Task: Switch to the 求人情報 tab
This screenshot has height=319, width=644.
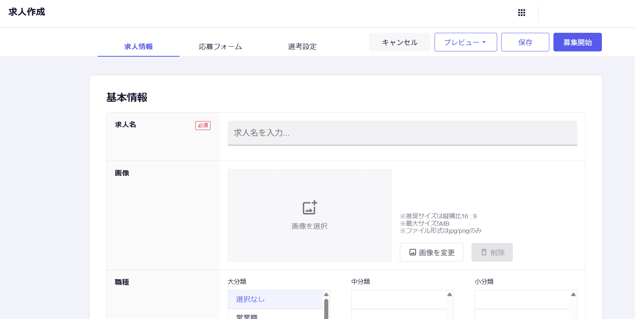Action: click(x=138, y=47)
